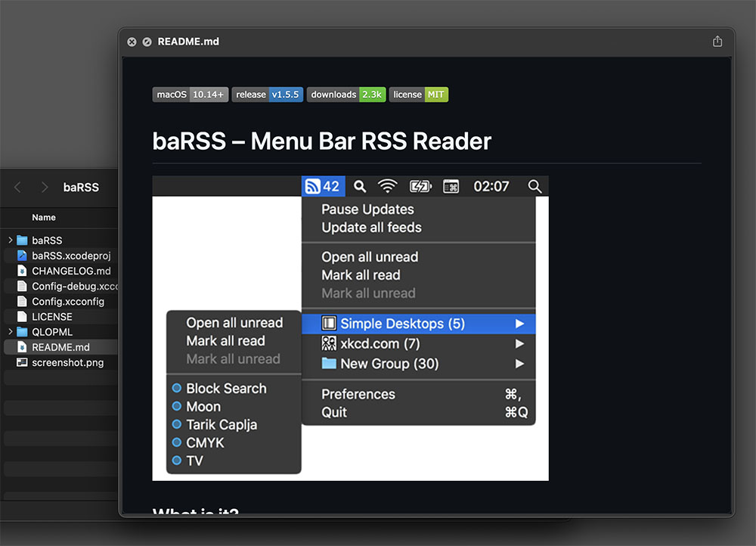Open the Share menu in the Quick Look toolbar

click(x=717, y=42)
